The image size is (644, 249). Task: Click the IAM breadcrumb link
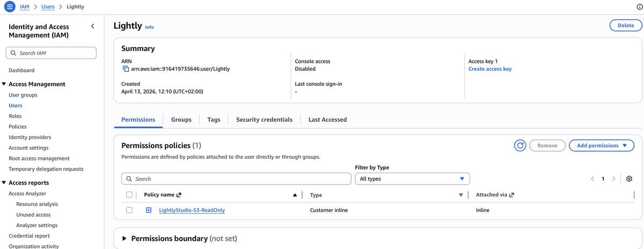pos(24,7)
